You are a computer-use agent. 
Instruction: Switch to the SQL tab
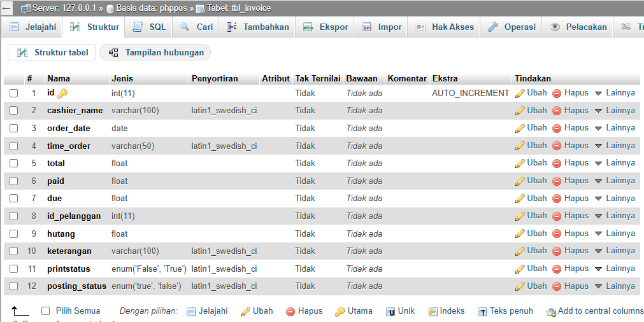point(150,27)
